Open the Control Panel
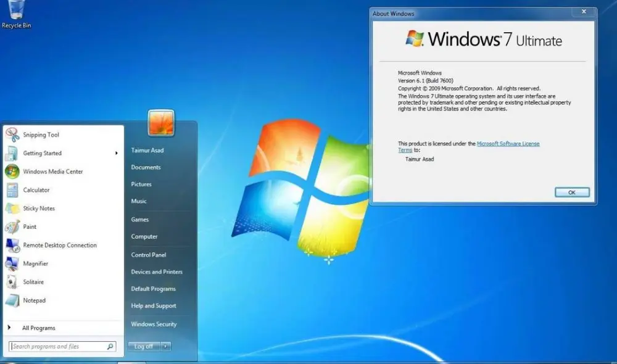Viewport: 617px width, 364px height. coord(147,254)
